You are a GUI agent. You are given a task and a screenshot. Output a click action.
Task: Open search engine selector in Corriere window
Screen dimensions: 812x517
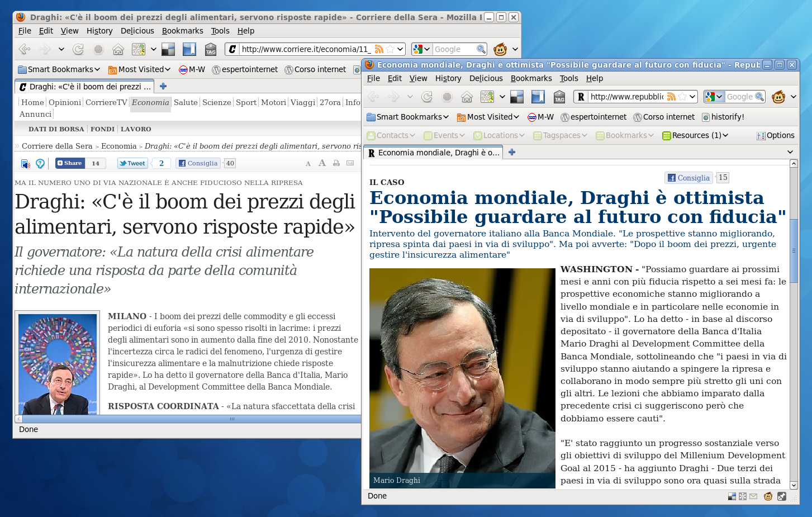(422, 49)
